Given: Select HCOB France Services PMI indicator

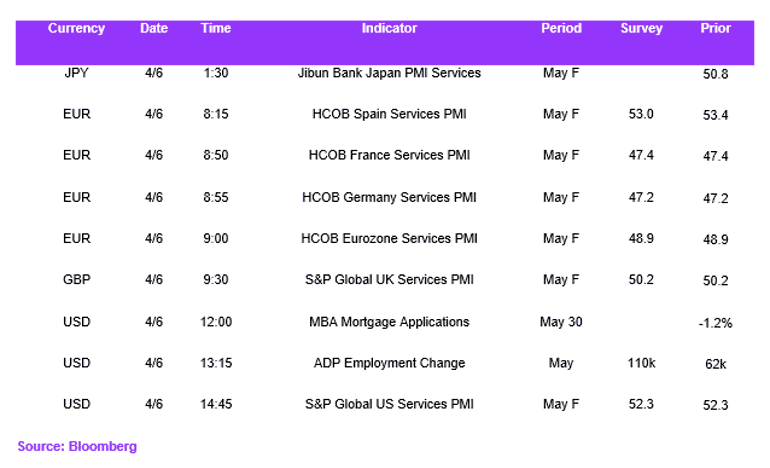Looking at the screenshot, I should (389, 155).
